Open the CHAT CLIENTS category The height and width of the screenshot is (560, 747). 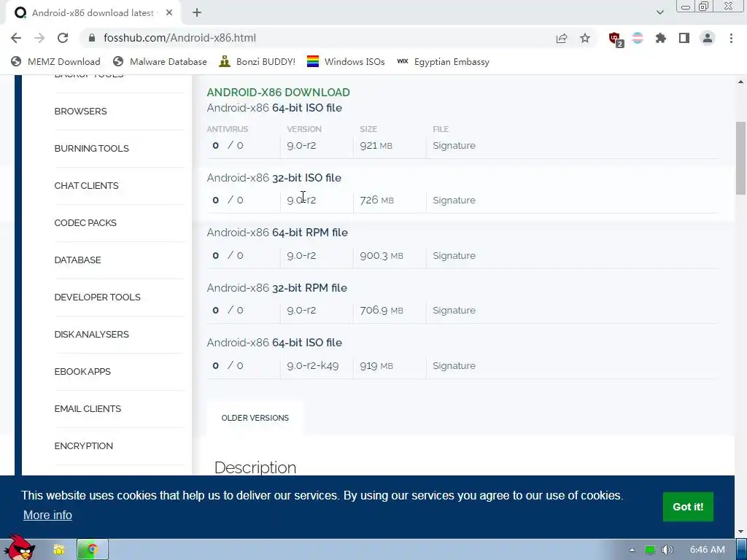(x=86, y=186)
